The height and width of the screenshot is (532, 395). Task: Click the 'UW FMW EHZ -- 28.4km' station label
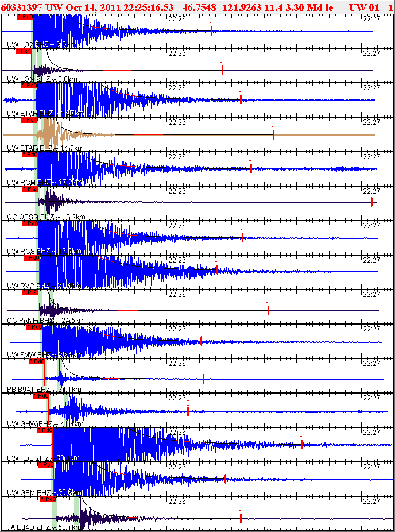(45, 355)
